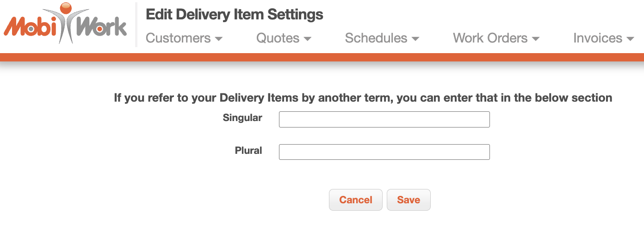Focus the Singular term input field
This screenshot has width=644, height=243.
(x=384, y=119)
